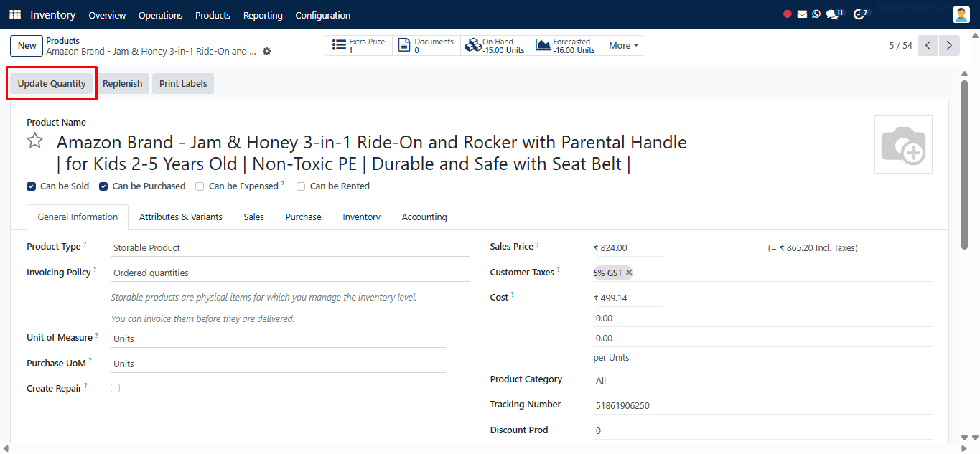The height and width of the screenshot is (454, 980).
Task: Open WhatsApp icon in top bar
Action: click(816, 14)
